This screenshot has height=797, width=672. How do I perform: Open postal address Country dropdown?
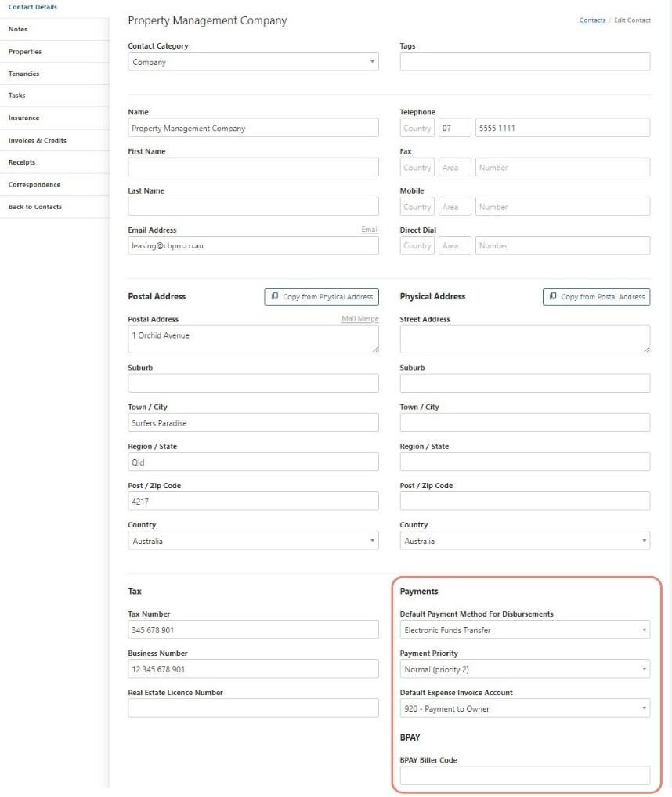point(253,541)
